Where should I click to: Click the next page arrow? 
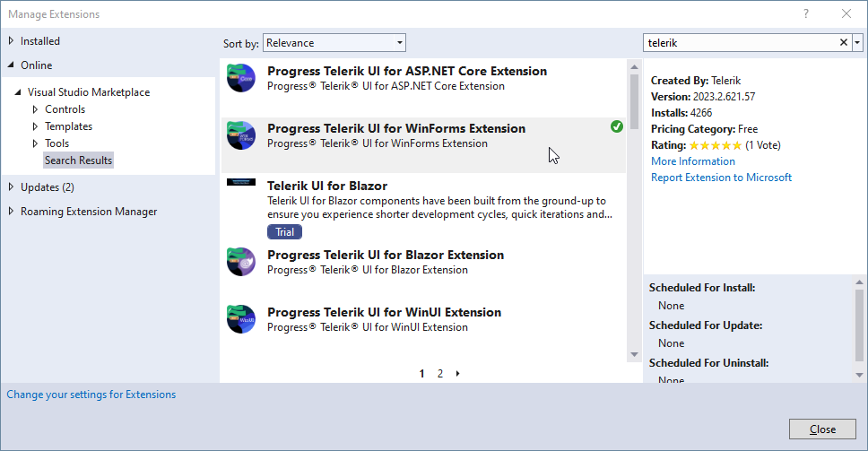tap(458, 374)
